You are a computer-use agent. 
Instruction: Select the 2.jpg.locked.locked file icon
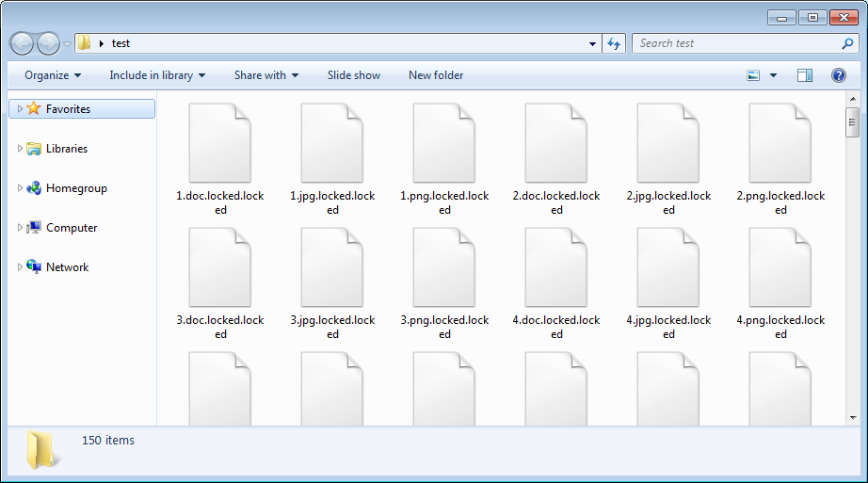click(x=668, y=143)
